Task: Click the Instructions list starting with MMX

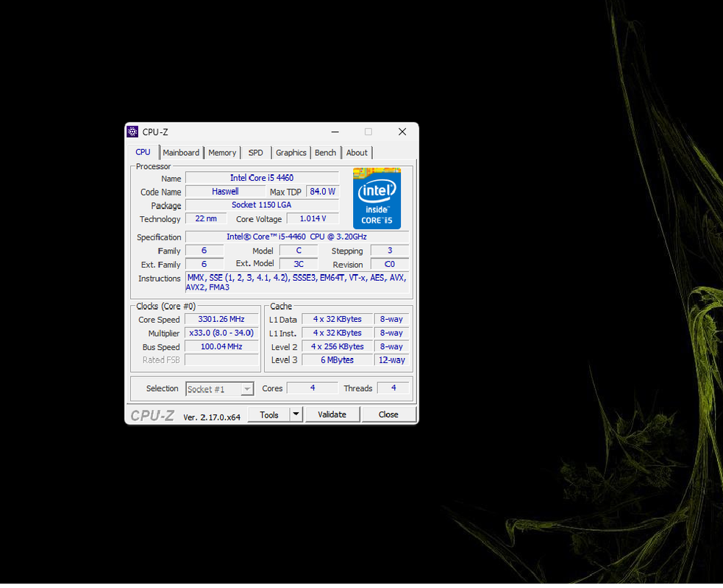Action: click(x=297, y=282)
